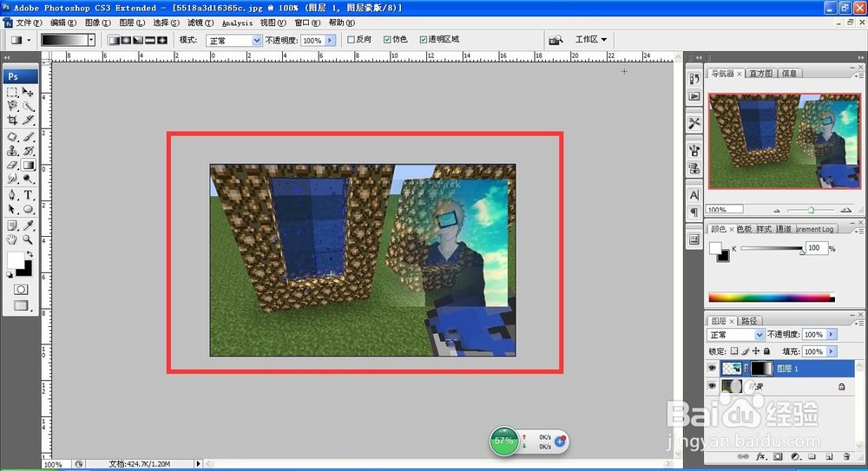Delete layer with trash icon

click(846, 456)
